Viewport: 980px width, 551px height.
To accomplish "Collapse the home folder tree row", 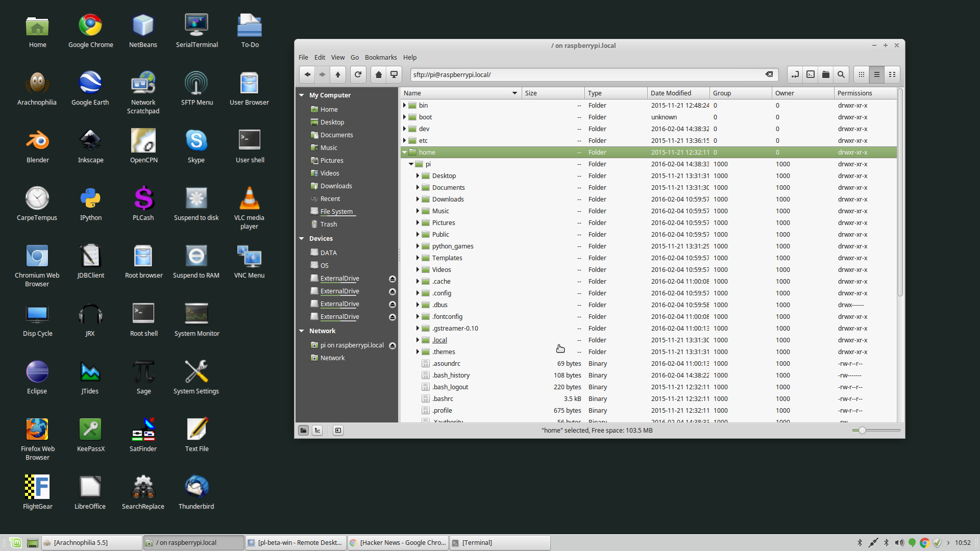I will point(405,152).
